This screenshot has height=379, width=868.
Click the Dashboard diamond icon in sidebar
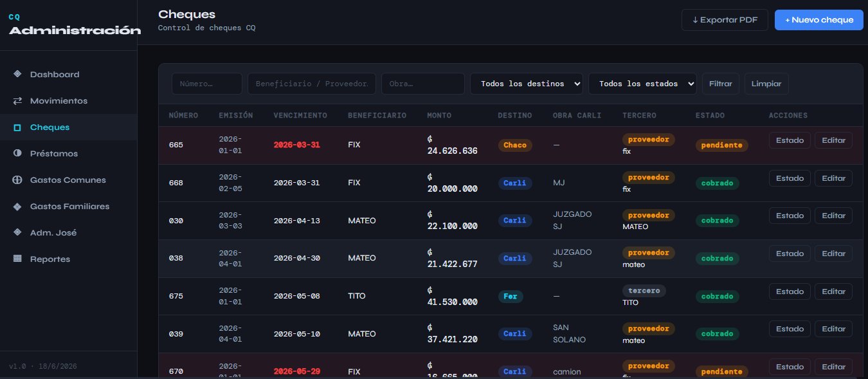pos(17,74)
